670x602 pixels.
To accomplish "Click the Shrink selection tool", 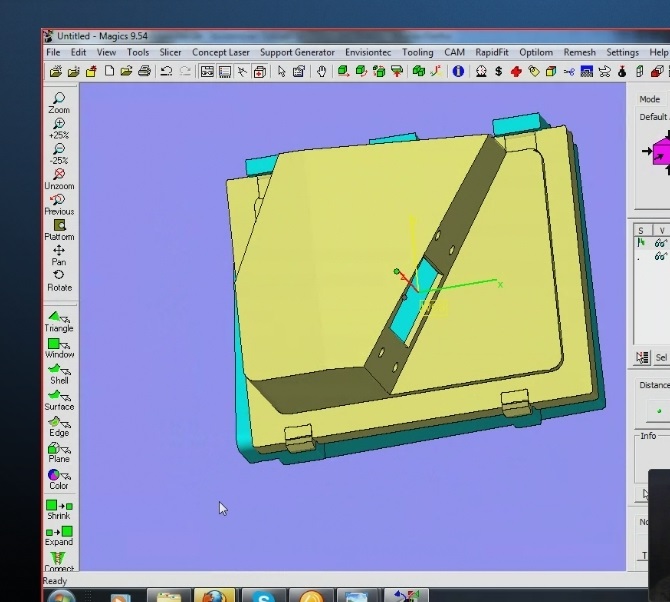I will [59, 508].
